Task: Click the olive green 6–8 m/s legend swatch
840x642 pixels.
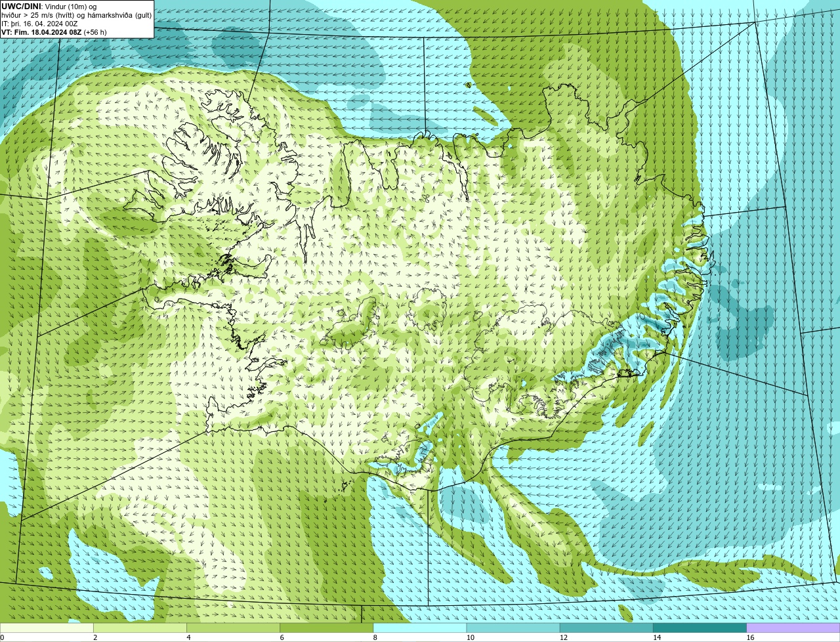Action: coord(327,628)
